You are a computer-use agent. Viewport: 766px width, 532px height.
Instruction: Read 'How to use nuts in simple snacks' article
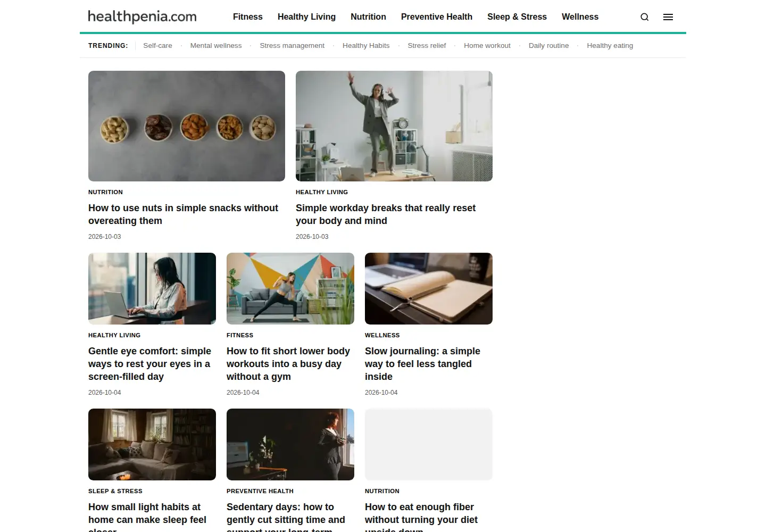pyautogui.click(x=184, y=214)
